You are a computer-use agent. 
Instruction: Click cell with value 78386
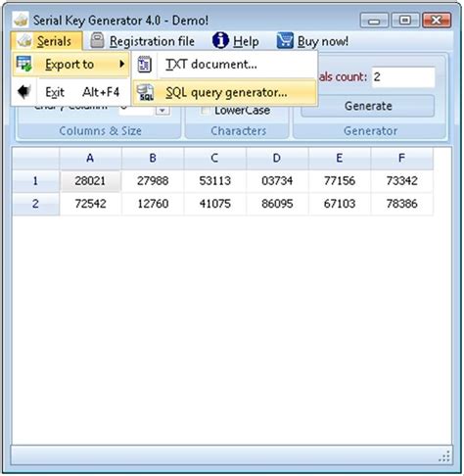pos(402,204)
